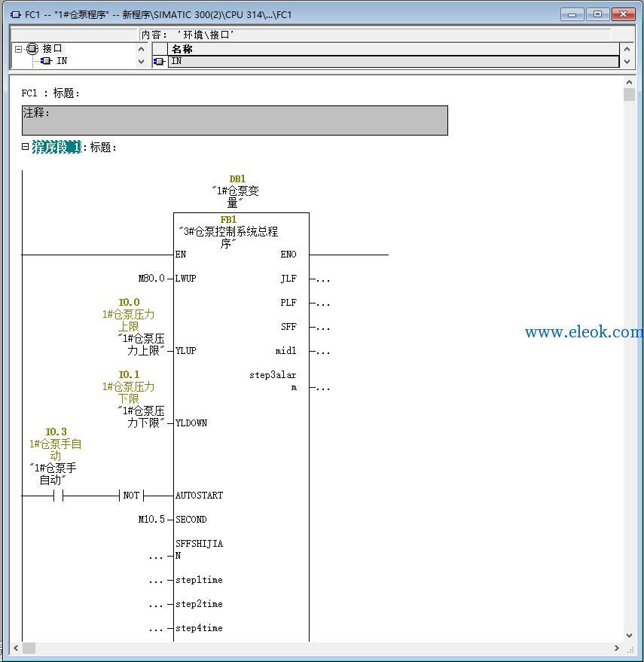Select the M10.5 operand at SECOND
The width and height of the screenshot is (644, 662).
(x=151, y=520)
